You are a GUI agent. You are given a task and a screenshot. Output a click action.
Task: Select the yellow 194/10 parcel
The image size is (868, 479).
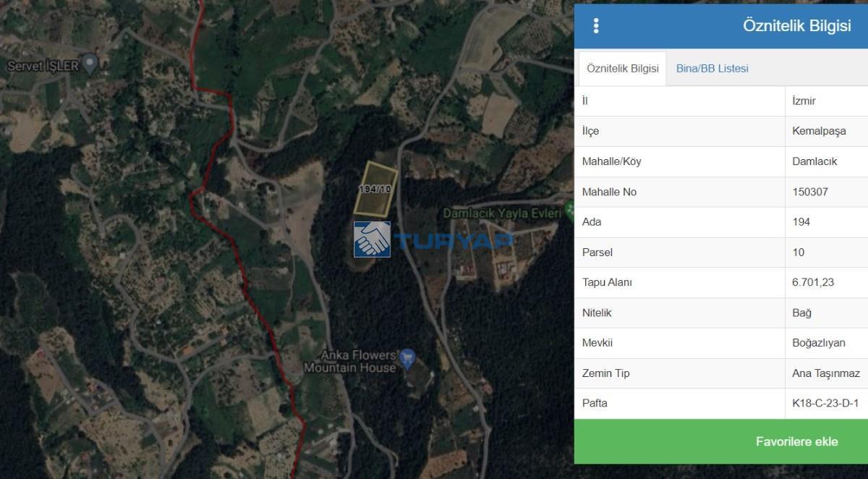[x=375, y=188]
